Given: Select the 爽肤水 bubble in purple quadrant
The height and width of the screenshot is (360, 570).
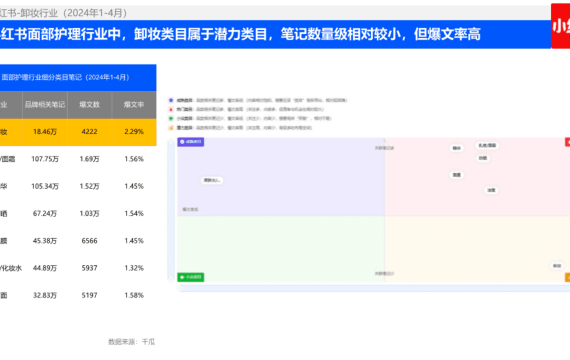Looking at the screenshot, I should coord(212,180).
